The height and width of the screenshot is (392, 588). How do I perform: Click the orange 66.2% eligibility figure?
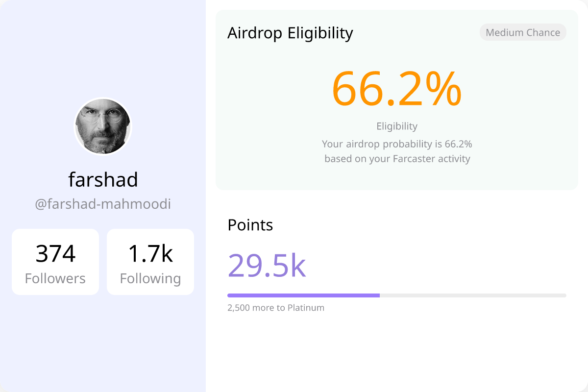[397, 88]
